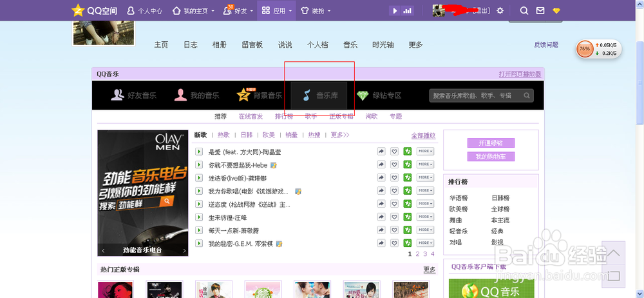Click previous arrow on 劲能音乐电台 banner
Image resolution: width=644 pixels, height=298 pixels.
click(x=103, y=250)
